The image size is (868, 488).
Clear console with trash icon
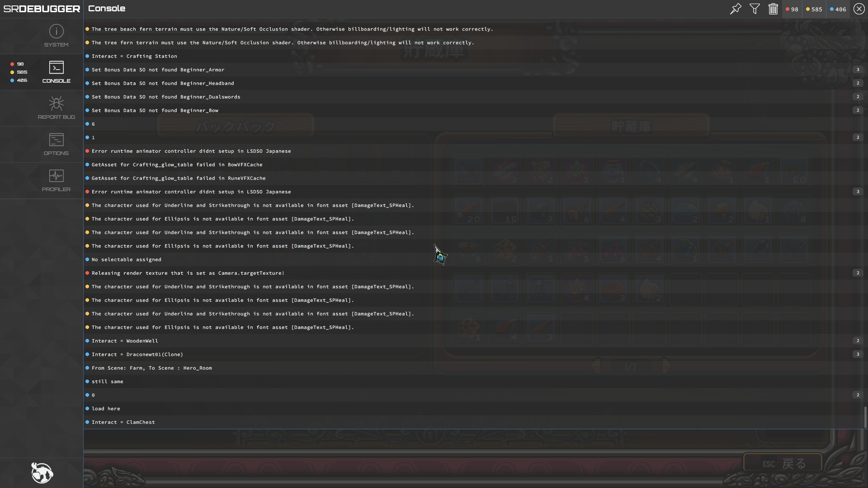(773, 9)
